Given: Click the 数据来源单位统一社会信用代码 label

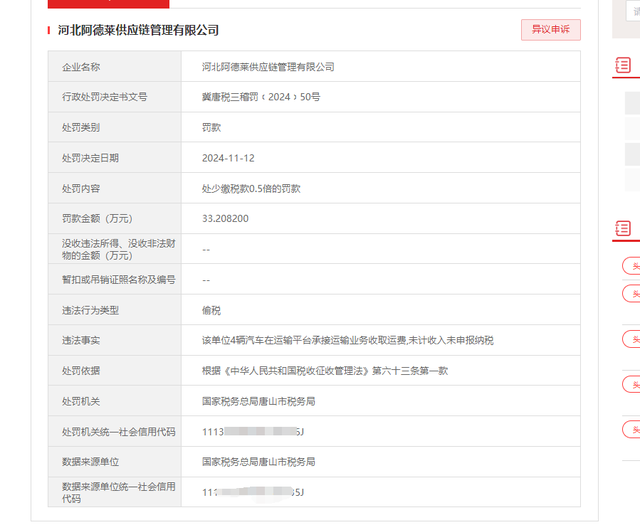Looking at the screenshot, I should pyautogui.click(x=119, y=492).
